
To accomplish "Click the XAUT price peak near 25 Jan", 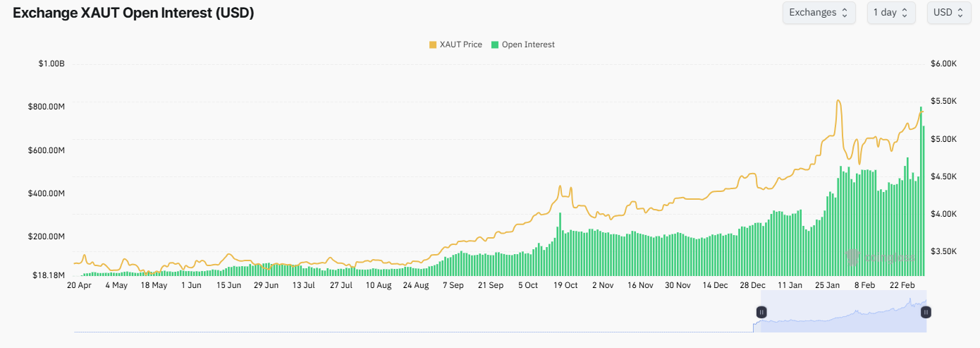I will point(838,101).
